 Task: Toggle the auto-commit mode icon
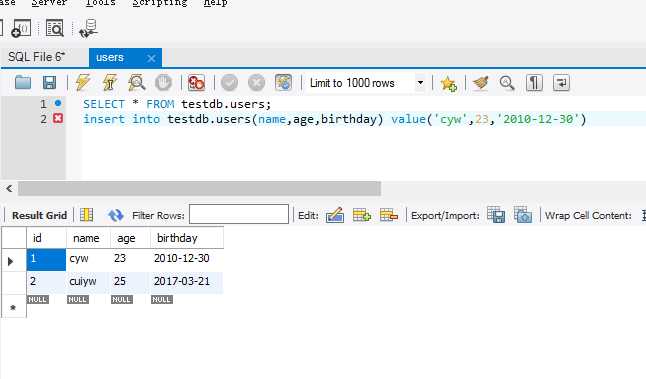point(283,83)
